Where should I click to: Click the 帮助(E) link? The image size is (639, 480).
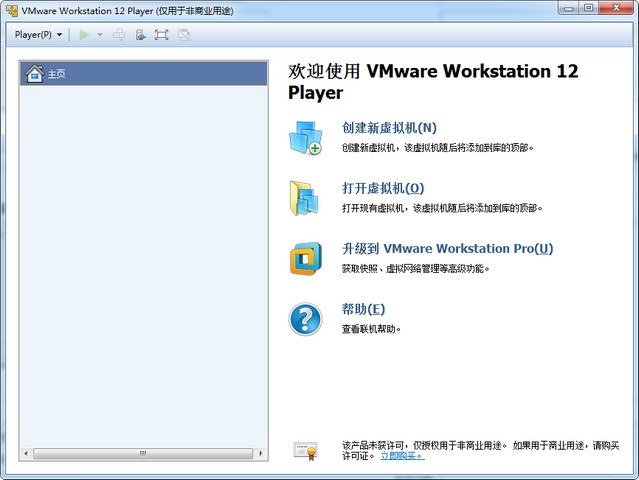coord(363,309)
